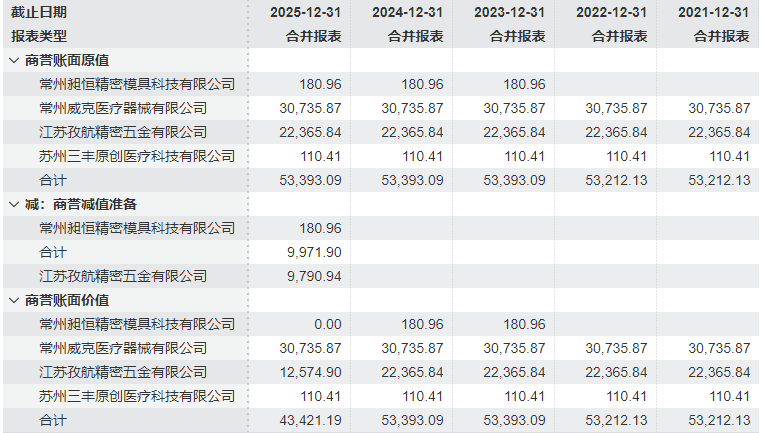
Task: Click the 商誉账面原值 section title
Action: [67, 60]
